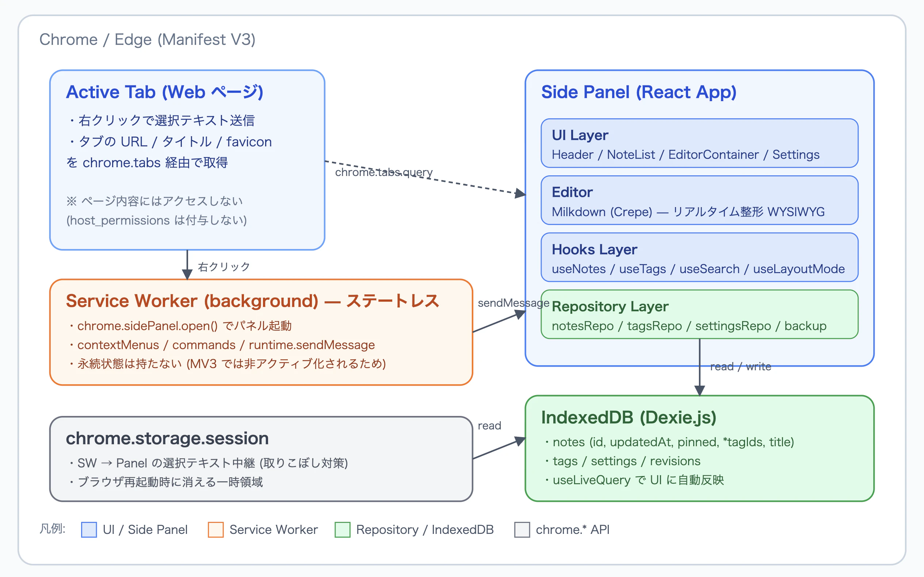Click the 'SW → Panel の選択テキスト中継' bullet
924x577 pixels.
(x=208, y=463)
